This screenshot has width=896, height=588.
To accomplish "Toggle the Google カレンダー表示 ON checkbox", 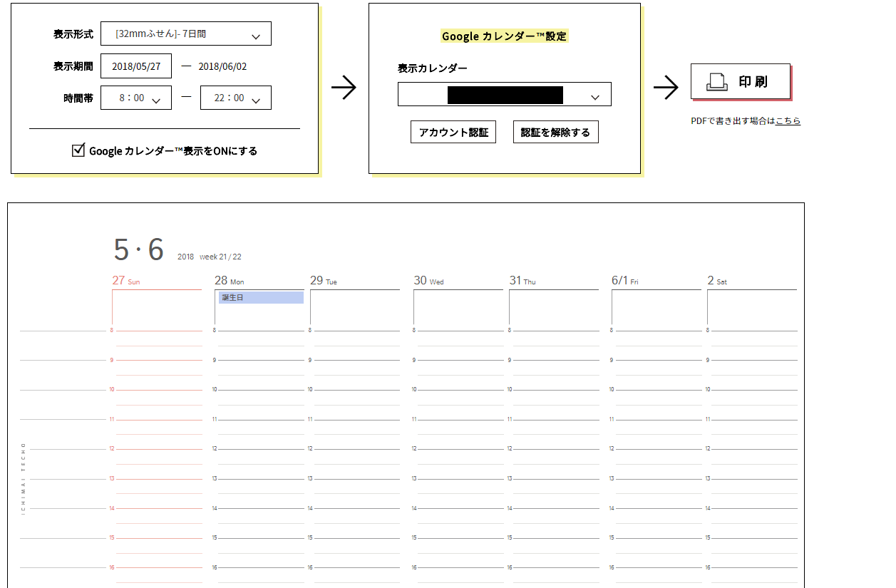I will (78, 150).
